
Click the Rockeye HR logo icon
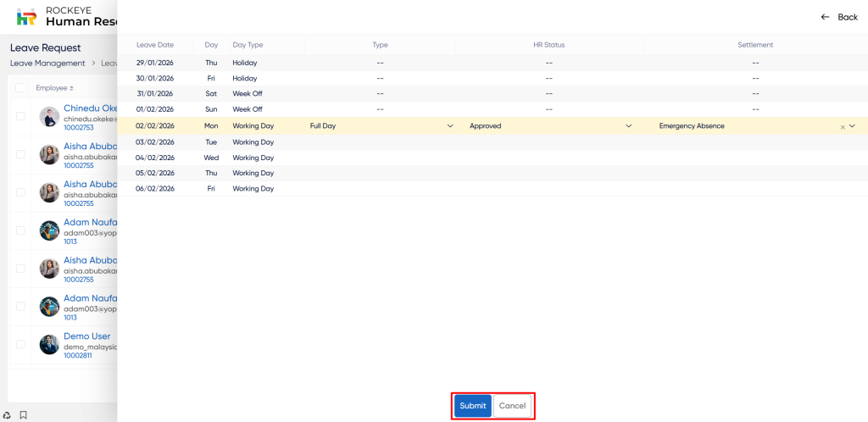point(27,16)
